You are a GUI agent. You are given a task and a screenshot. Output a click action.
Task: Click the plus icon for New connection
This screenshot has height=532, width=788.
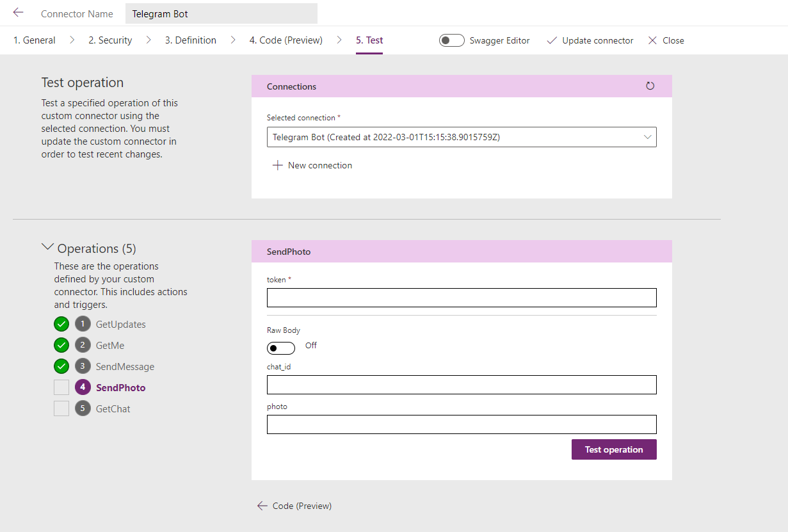tap(277, 165)
